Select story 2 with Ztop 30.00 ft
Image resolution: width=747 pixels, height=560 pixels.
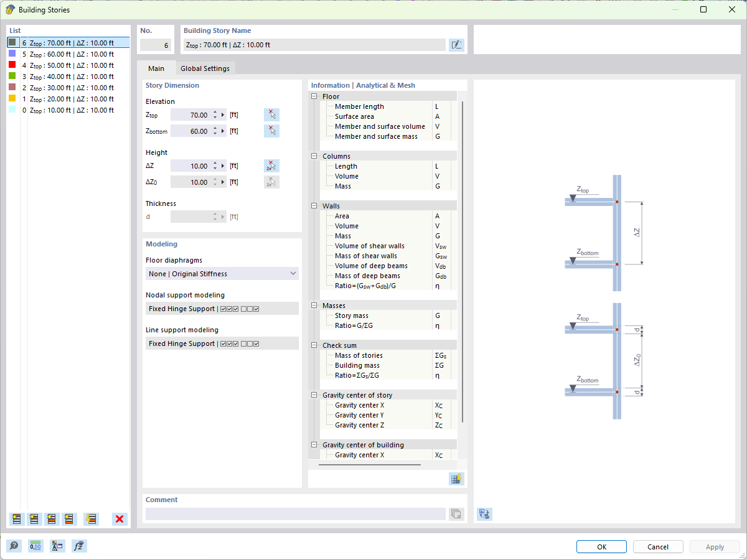coord(68,88)
